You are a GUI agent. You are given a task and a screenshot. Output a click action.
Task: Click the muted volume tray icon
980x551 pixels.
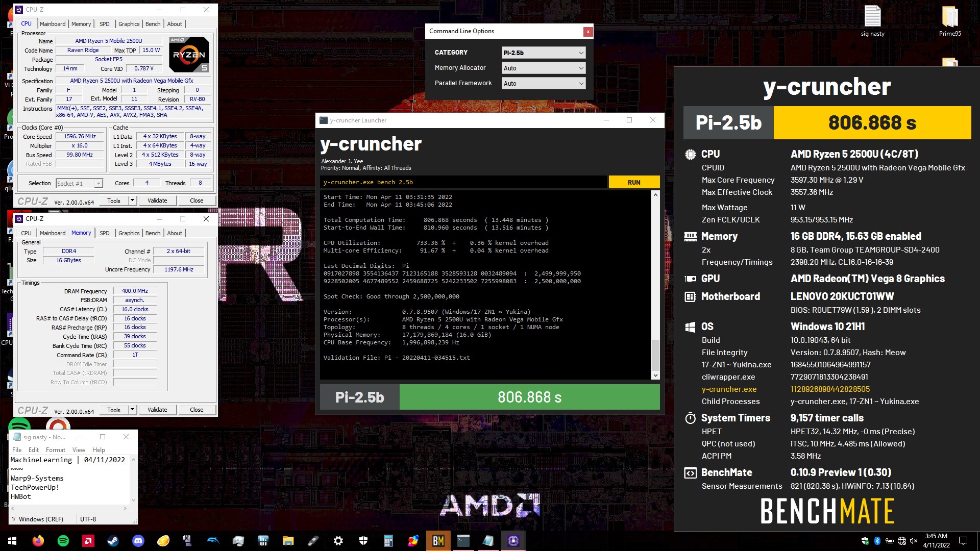pos(914,541)
